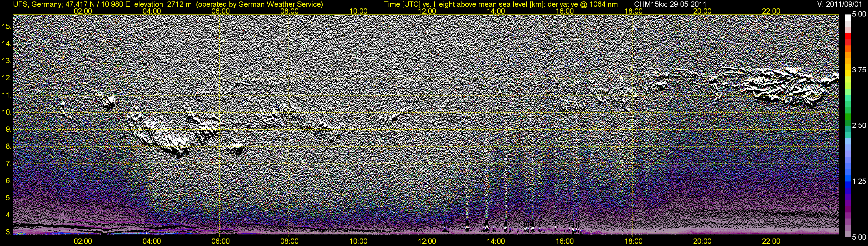
Task: Click the top axis 08:00 time label
Action: click(x=289, y=11)
